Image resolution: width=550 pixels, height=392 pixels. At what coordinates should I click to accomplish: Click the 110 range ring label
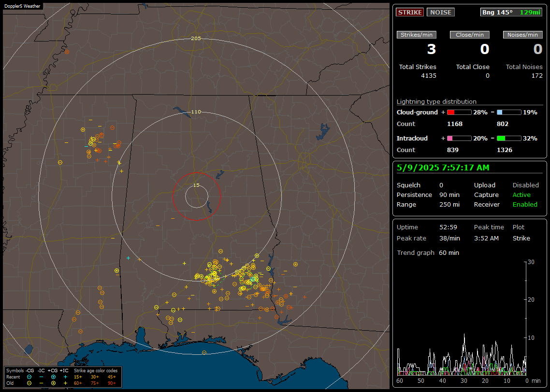coord(196,112)
